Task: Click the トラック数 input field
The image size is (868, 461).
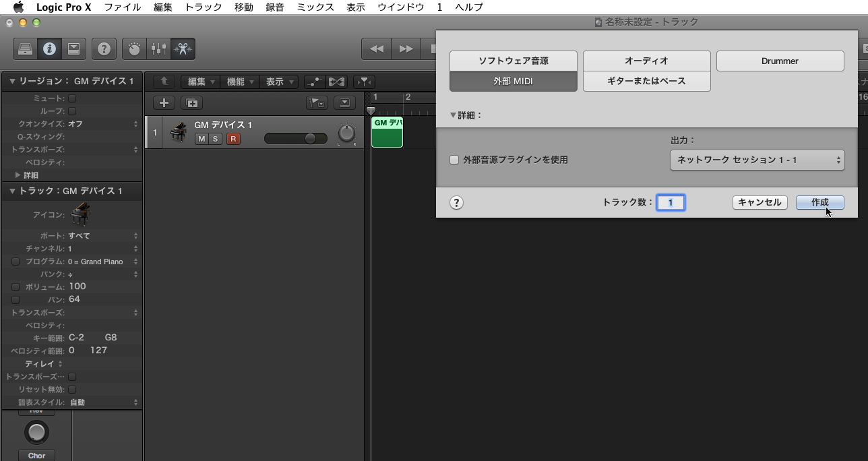Action: tap(671, 203)
